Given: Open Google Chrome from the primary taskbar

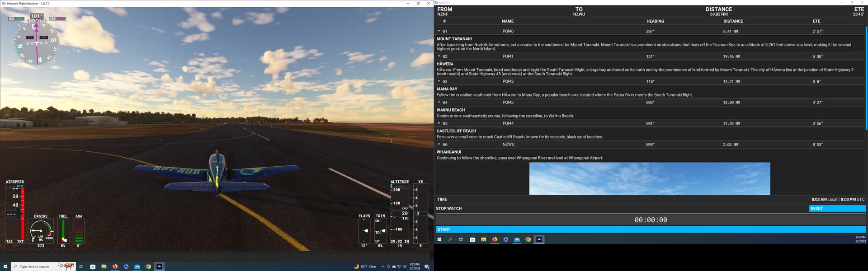Looking at the screenshot, I should pos(148,266).
